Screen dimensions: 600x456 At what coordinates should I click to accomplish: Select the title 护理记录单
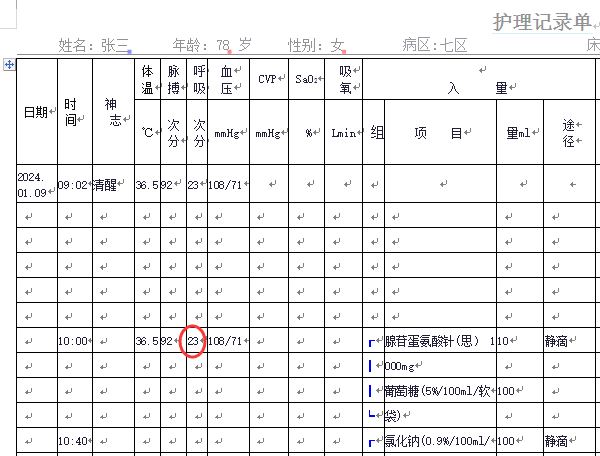coord(542,22)
